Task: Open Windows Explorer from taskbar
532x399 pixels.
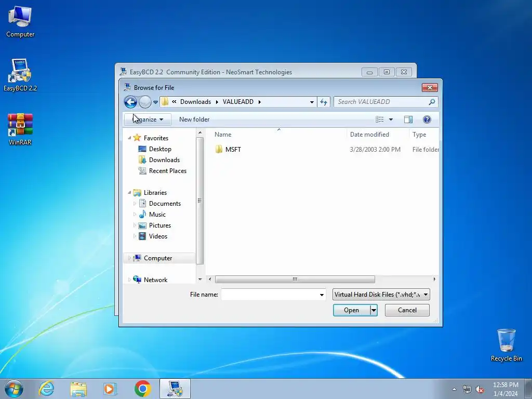Action: coord(78,389)
